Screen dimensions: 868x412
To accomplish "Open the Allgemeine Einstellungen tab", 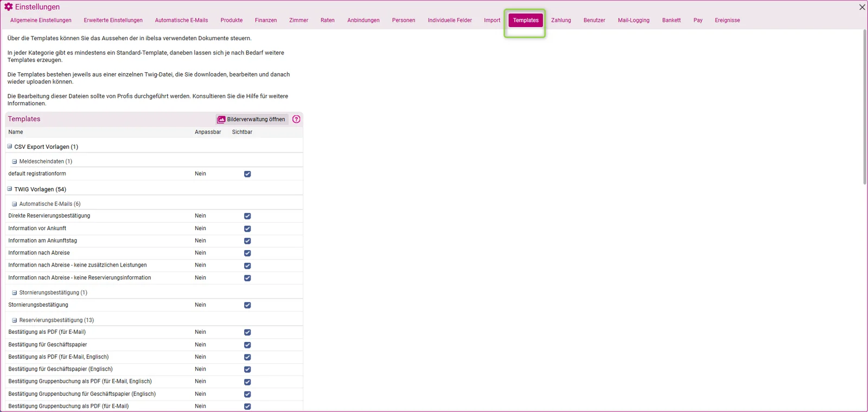I will coord(41,21).
